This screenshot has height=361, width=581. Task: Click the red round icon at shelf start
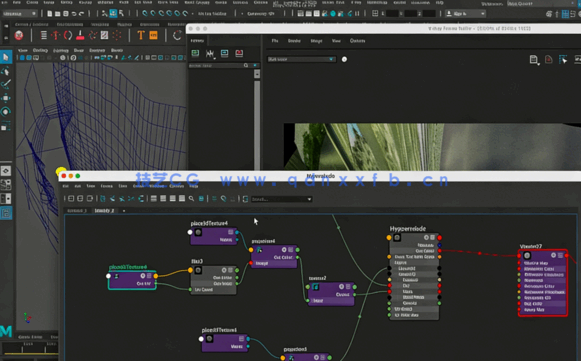click(x=19, y=35)
